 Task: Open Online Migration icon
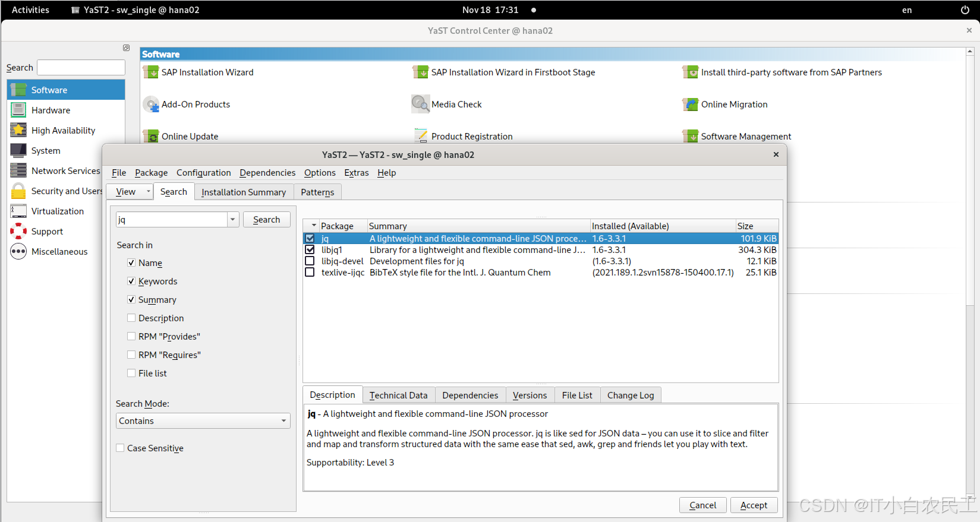click(691, 104)
